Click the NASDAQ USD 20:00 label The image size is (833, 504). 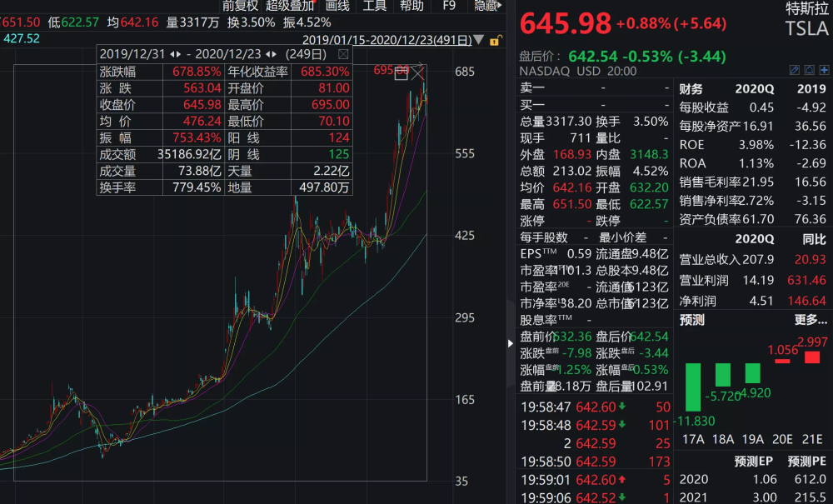tap(578, 71)
